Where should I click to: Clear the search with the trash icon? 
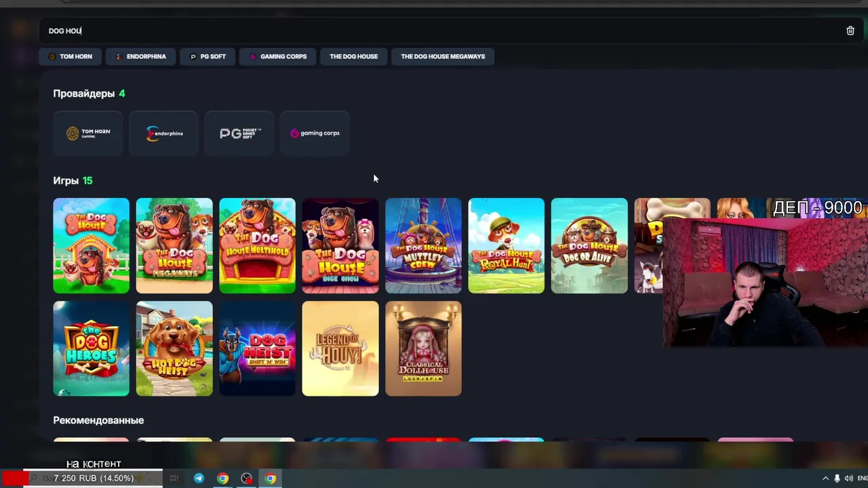[x=850, y=30]
